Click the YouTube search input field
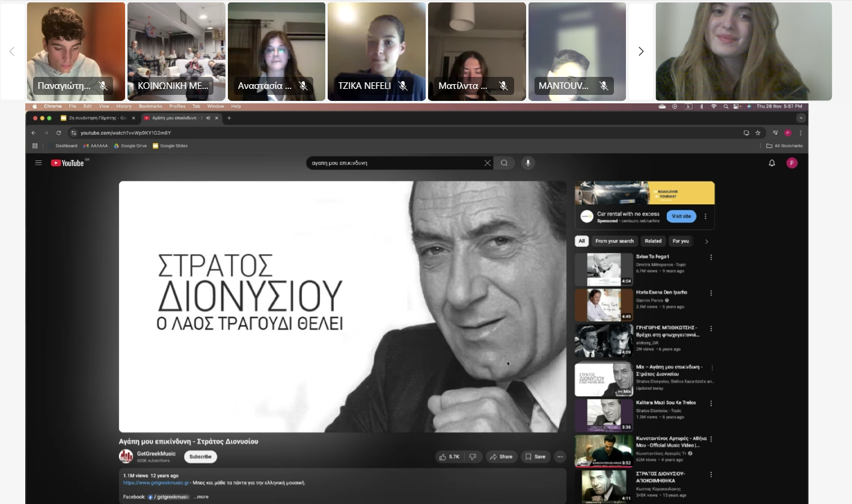This screenshot has width=852, height=504. (395, 163)
